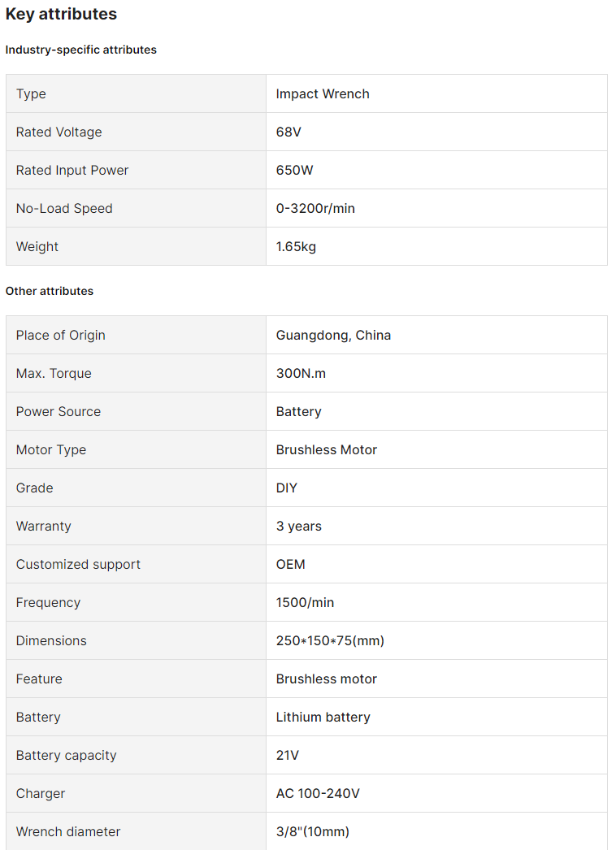This screenshot has height=850, width=616.
Task: Click the Impact Wrench type value
Action: [x=323, y=93]
